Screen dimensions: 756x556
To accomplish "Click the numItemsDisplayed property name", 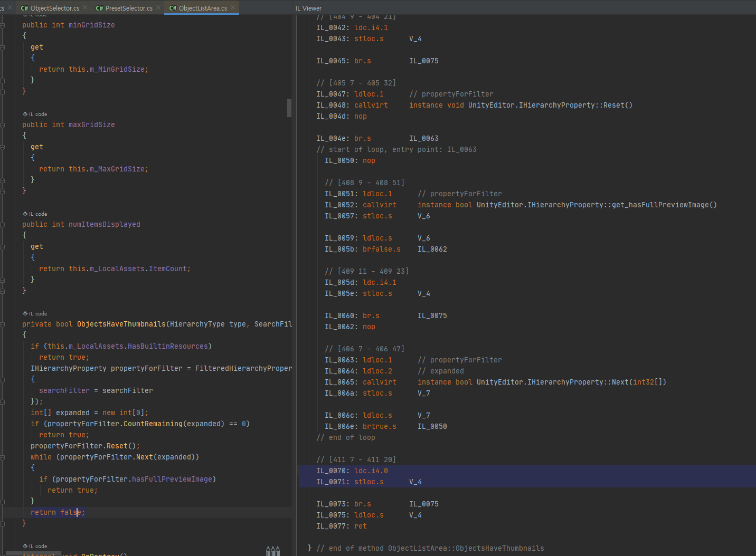I will tap(105, 224).
